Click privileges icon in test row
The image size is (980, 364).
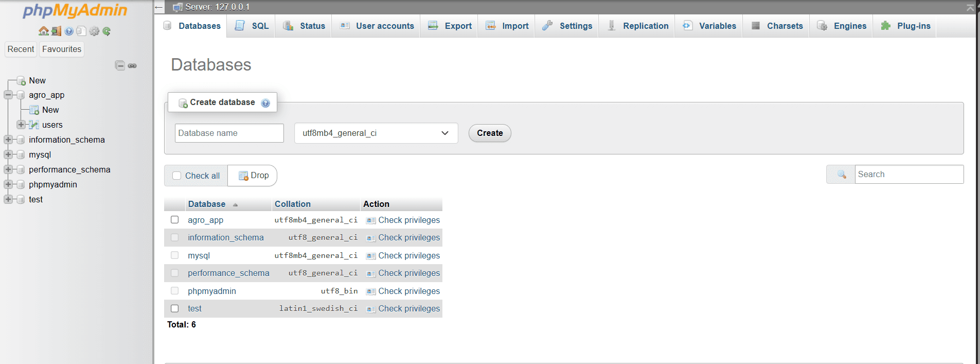[371, 309]
